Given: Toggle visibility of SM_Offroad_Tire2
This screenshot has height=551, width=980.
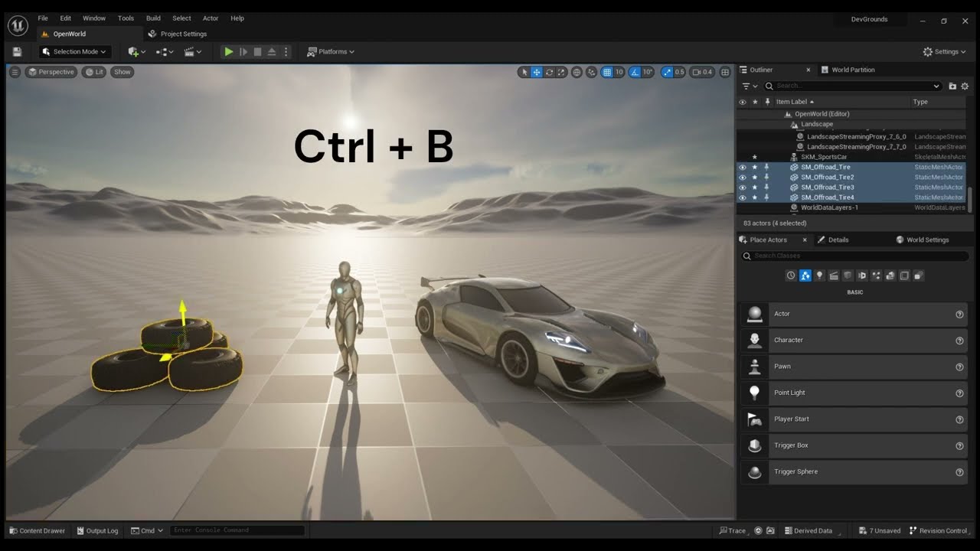Looking at the screenshot, I should coord(742,177).
